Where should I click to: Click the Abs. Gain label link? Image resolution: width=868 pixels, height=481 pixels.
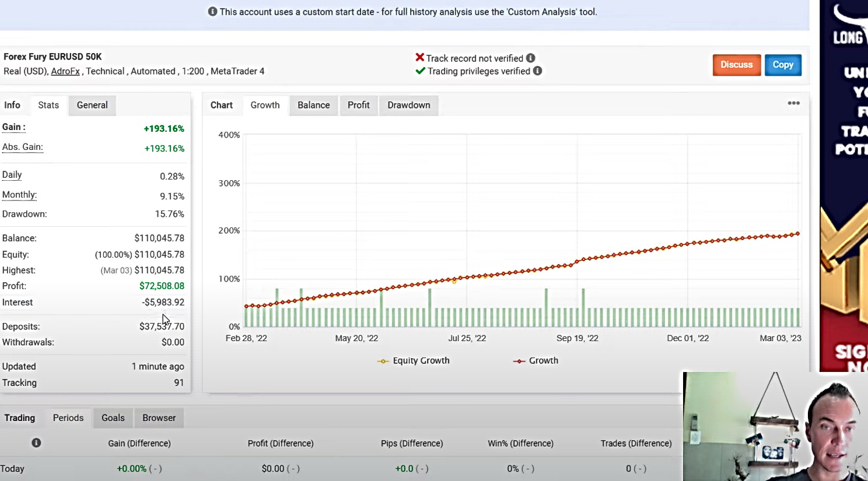[x=22, y=147]
